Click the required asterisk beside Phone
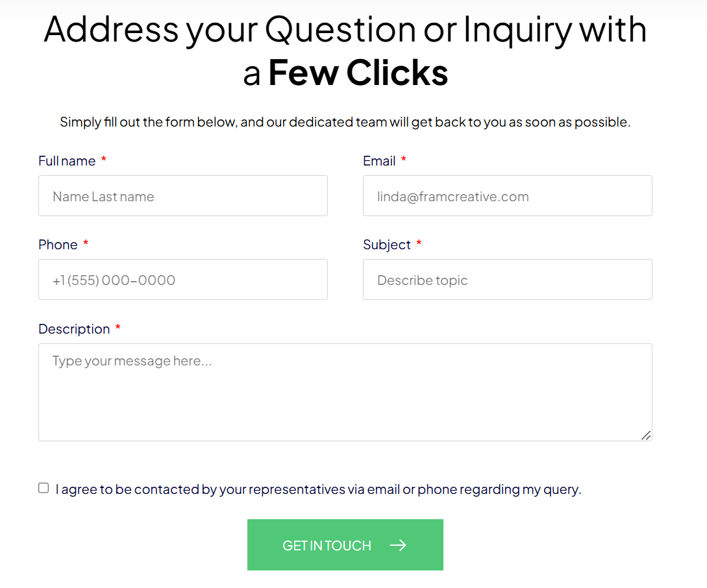This screenshot has height=588, width=707. 86,244
